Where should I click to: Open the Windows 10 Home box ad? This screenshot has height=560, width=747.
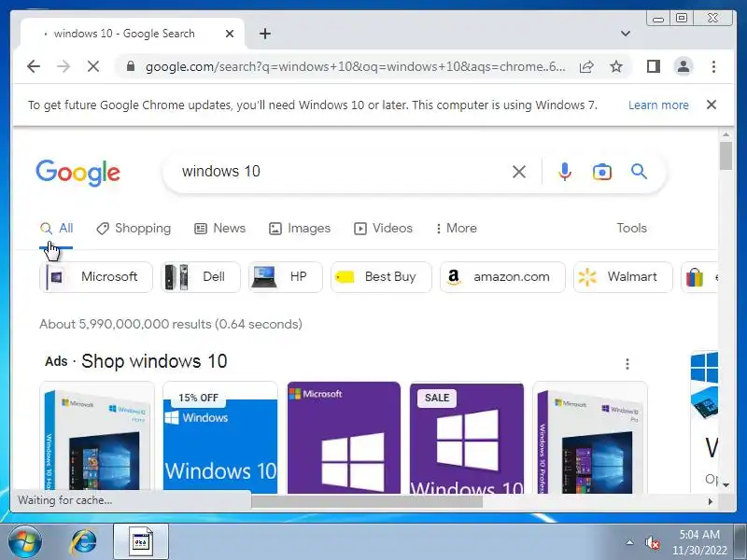pyautogui.click(x=97, y=437)
